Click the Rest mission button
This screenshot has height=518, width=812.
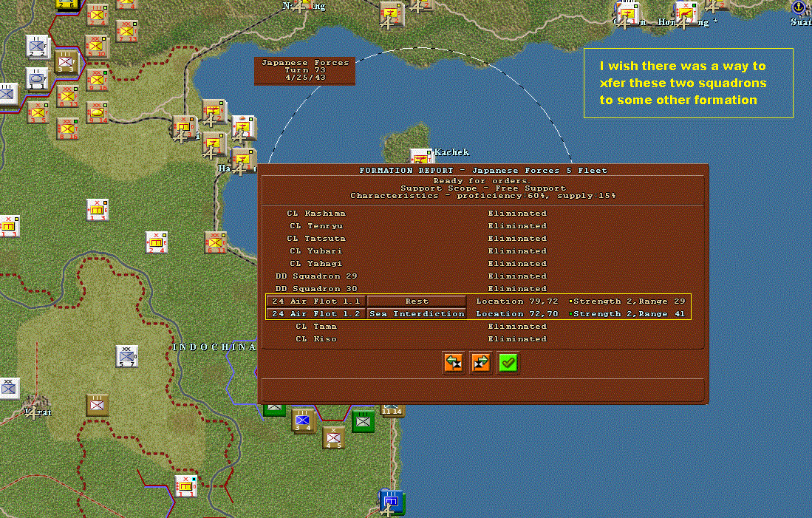click(x=417, y=301)
